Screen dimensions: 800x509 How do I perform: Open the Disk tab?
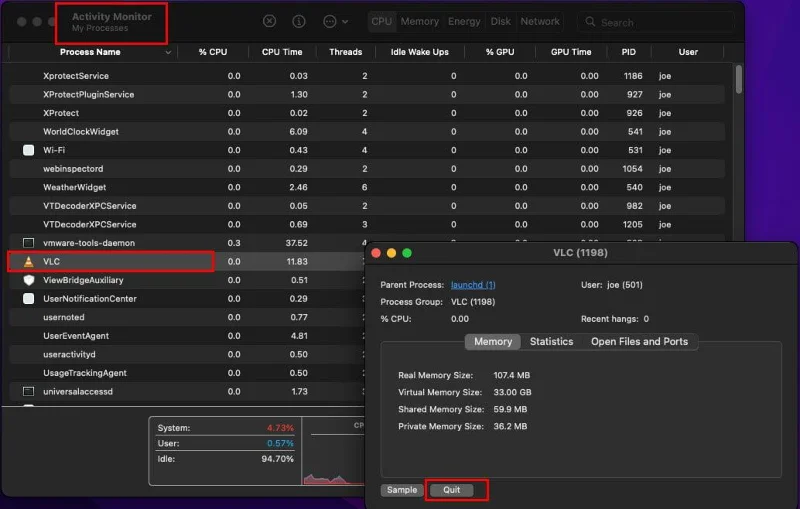(x=500, y=21)
